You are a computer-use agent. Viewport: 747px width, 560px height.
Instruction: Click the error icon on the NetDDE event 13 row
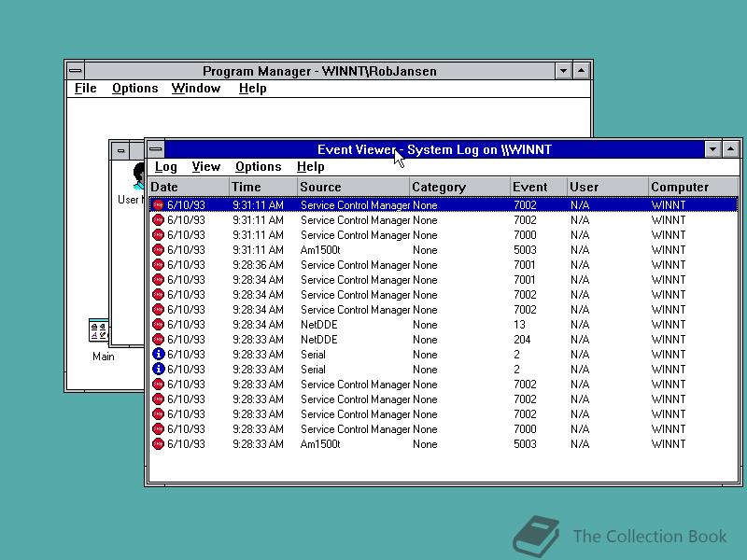[158, 325]
